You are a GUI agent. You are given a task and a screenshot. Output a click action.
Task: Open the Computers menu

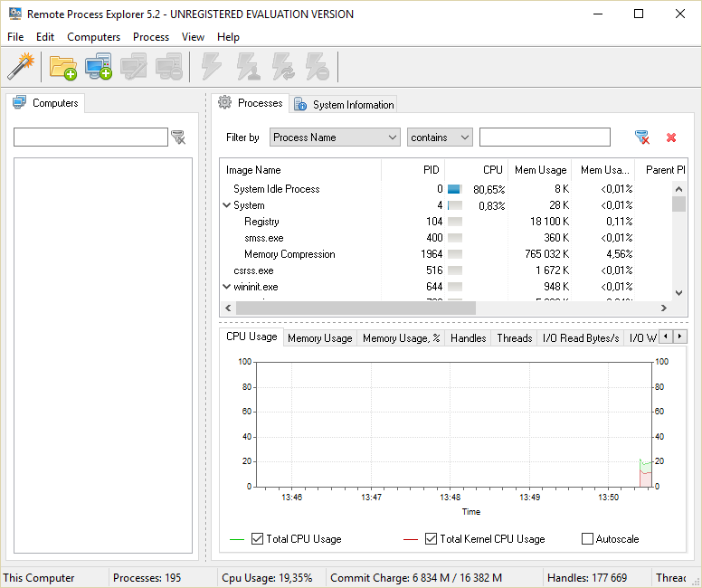[93, 37]
